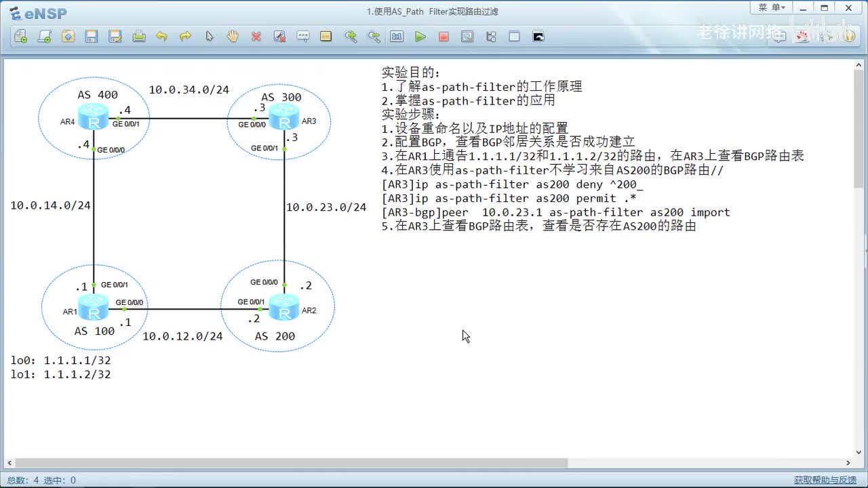Reset the view with the 1:1 icon
Image resolution: width=868 pixels, height=488 pixels.
click(397, 37)
